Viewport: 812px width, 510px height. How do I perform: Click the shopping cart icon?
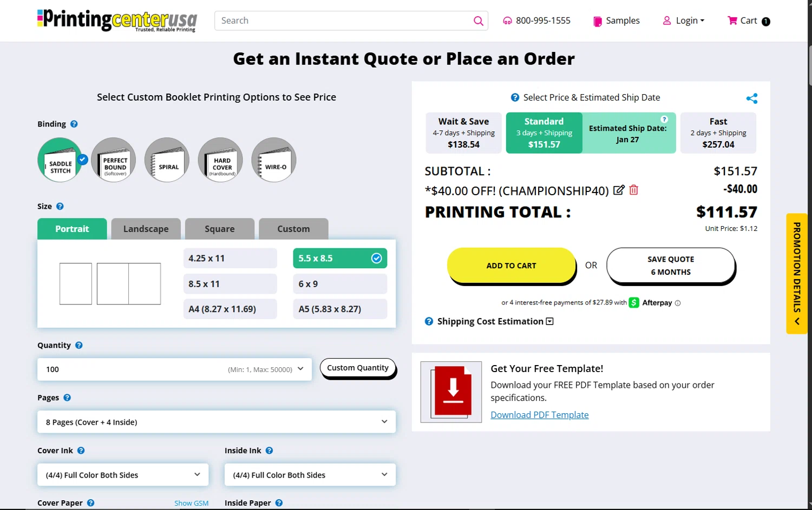[732, 21]
